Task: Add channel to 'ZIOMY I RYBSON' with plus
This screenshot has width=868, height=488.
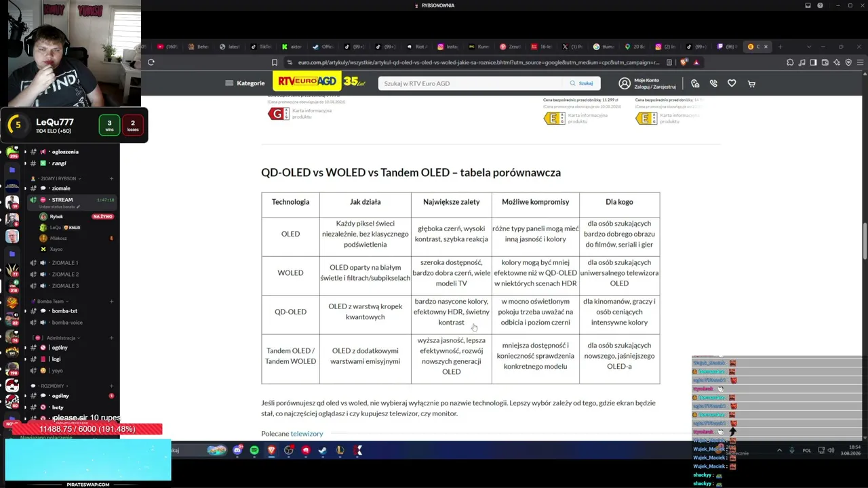Action: 113,178
